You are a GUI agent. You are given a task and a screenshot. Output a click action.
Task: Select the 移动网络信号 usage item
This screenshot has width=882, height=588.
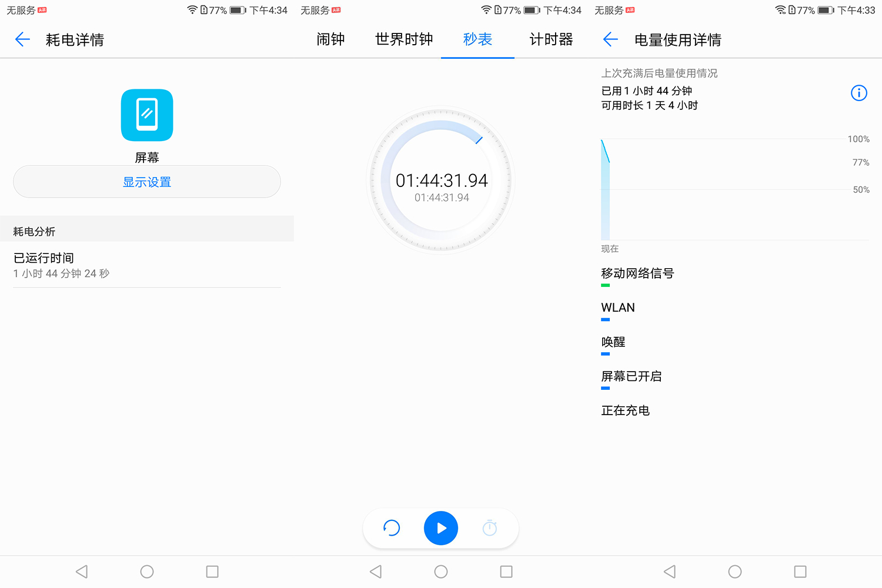(x=637, y=273)
